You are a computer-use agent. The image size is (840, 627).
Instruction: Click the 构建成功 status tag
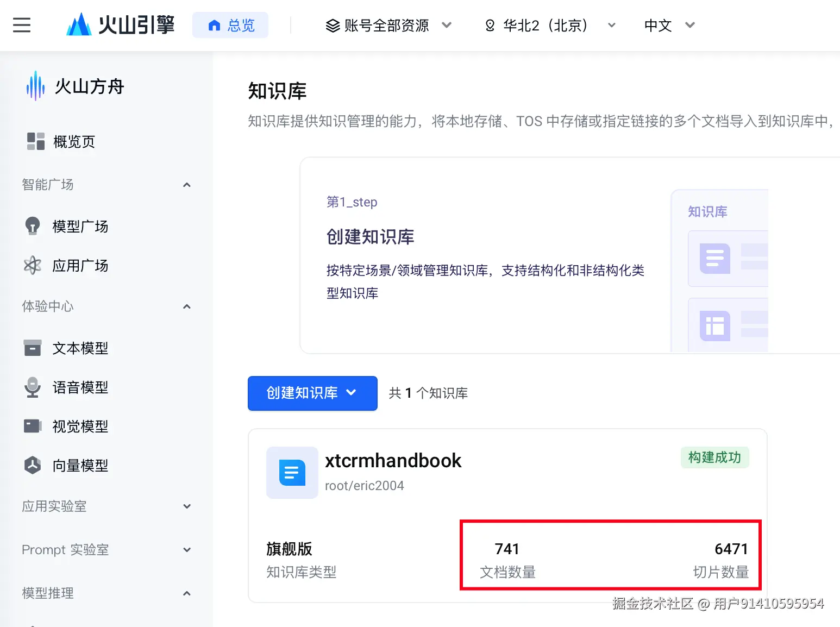[714, 457]
